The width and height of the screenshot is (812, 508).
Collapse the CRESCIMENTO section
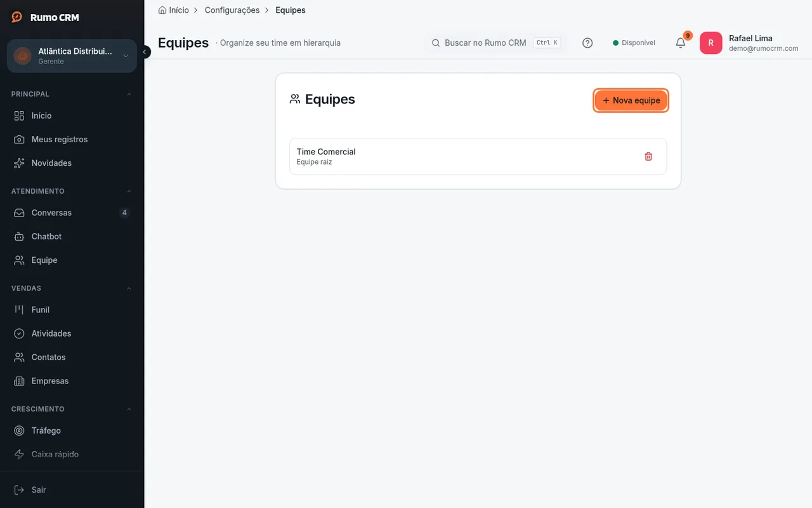129,409
